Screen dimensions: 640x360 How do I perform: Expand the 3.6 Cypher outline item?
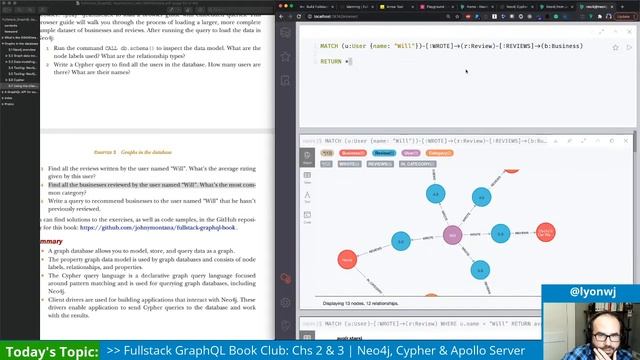click(x=6, y=80)
